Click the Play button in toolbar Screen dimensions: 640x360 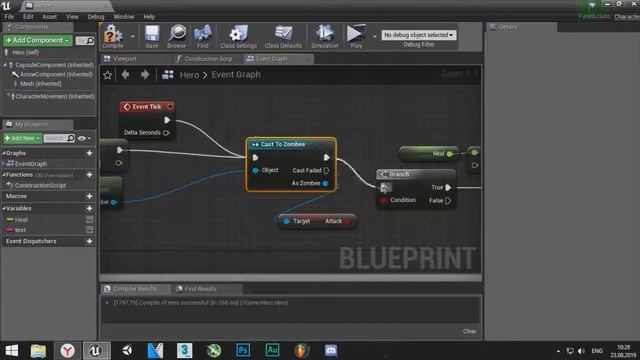(356, 36)
